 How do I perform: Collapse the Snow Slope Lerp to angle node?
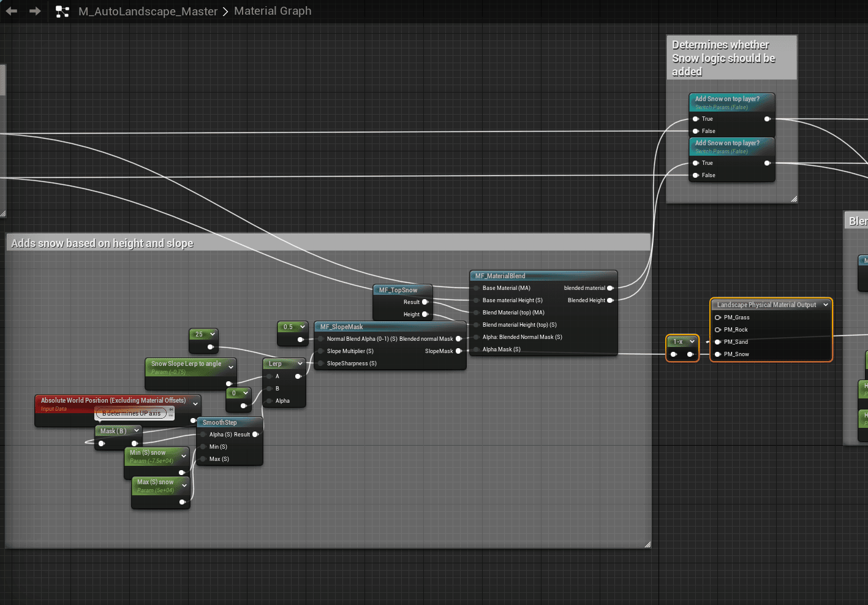[x=231, y=367]
